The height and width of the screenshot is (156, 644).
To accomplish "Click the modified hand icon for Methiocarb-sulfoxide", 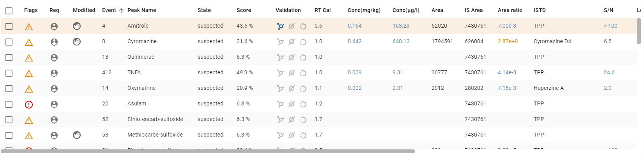I will click(x=77, y=135).
